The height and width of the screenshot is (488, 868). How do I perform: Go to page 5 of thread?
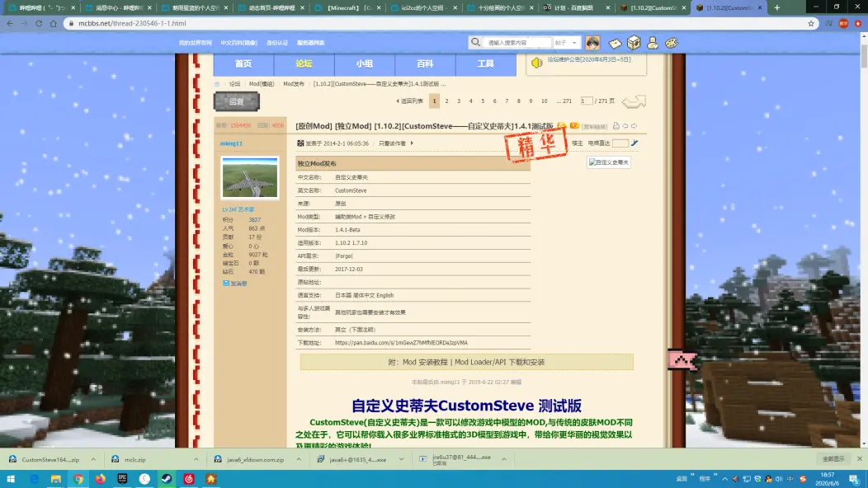point(483,101)
